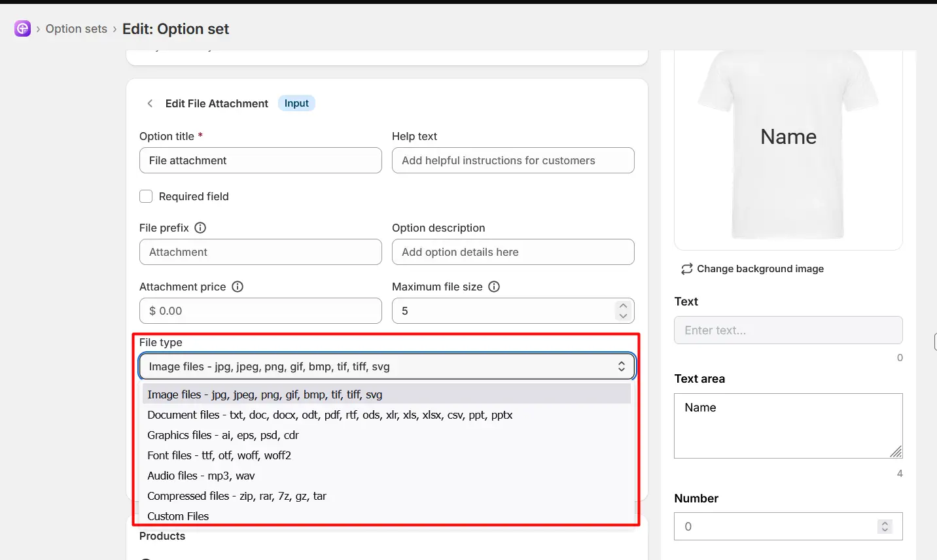Image resolution: width=937 pixels, height=560 pixels.
Task: Click the Maximum file size info icon
Action: 494,287
